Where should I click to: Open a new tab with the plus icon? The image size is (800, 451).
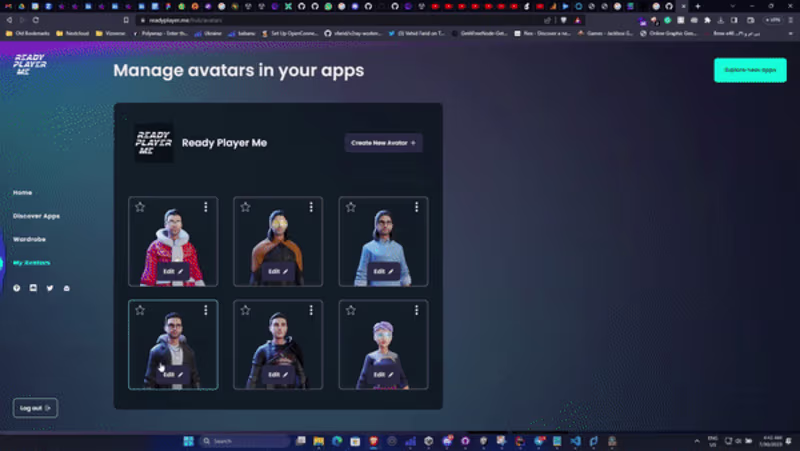(x=697, y=6)
